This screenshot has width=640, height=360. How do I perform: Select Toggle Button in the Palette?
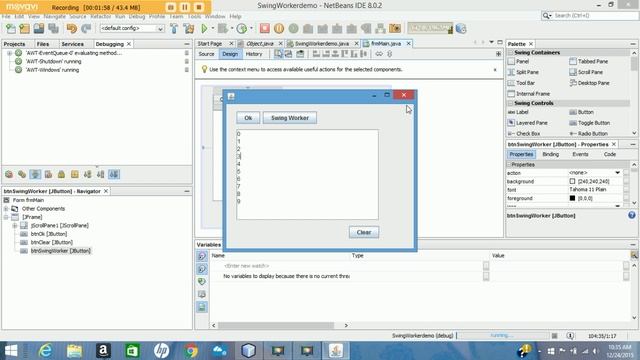click(590, 122)
